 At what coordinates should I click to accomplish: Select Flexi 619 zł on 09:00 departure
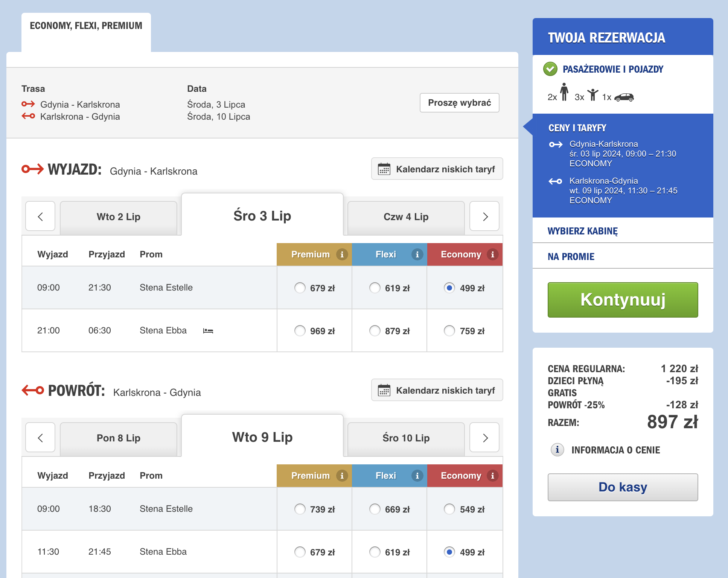pyautogui.click(x=375, y=288)
